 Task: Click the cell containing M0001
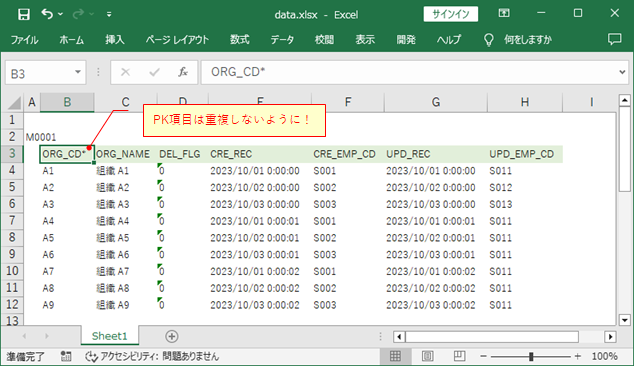click(41, 137)
